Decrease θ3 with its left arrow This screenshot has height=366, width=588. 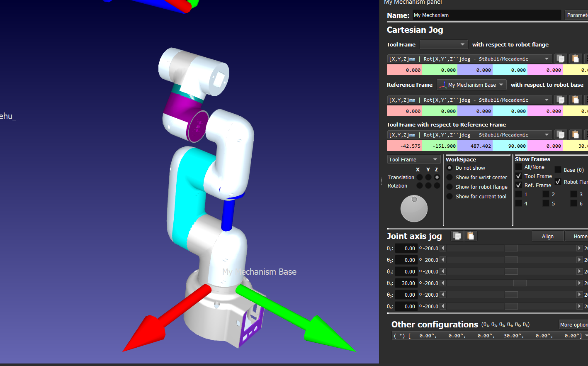[443, 271]
